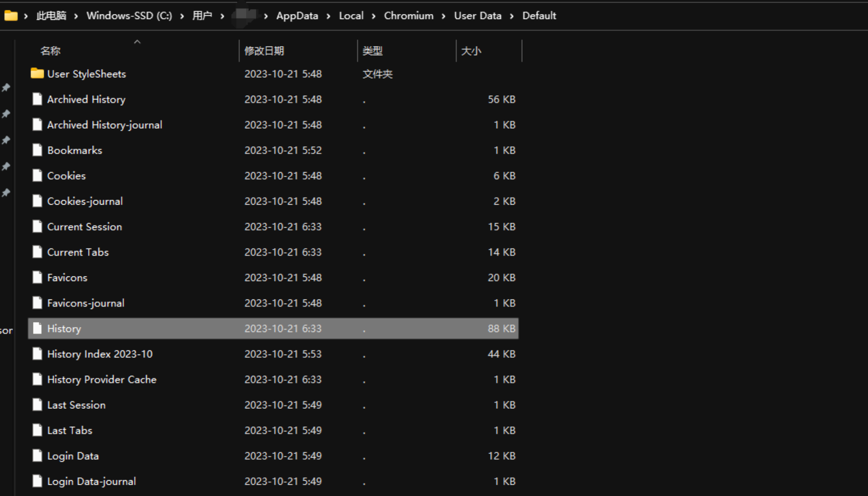Select the Login Data-journal file name
Image resolution: width=868 pixels, height=496 pixels.
pos(91,482)
